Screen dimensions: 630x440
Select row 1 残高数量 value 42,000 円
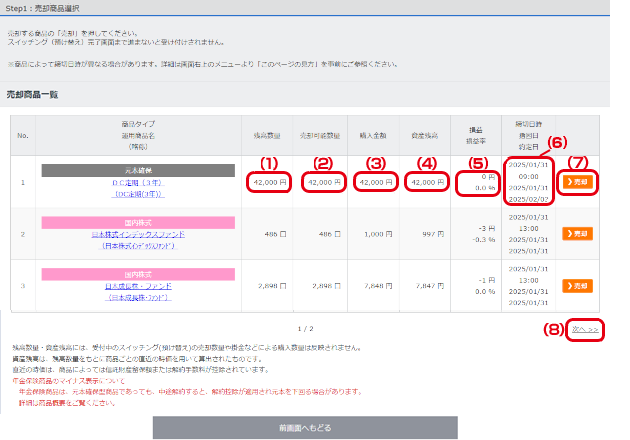pyautogui.click(x=270, y=182)
